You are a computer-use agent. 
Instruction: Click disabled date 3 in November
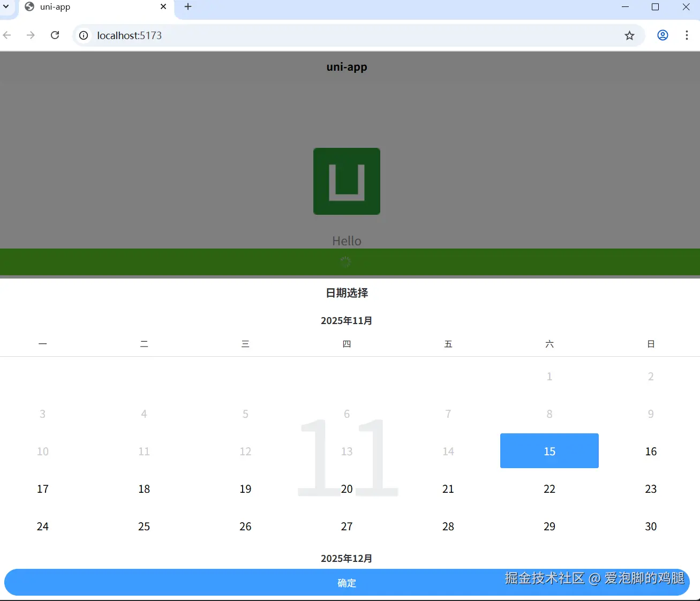(43, 414)
